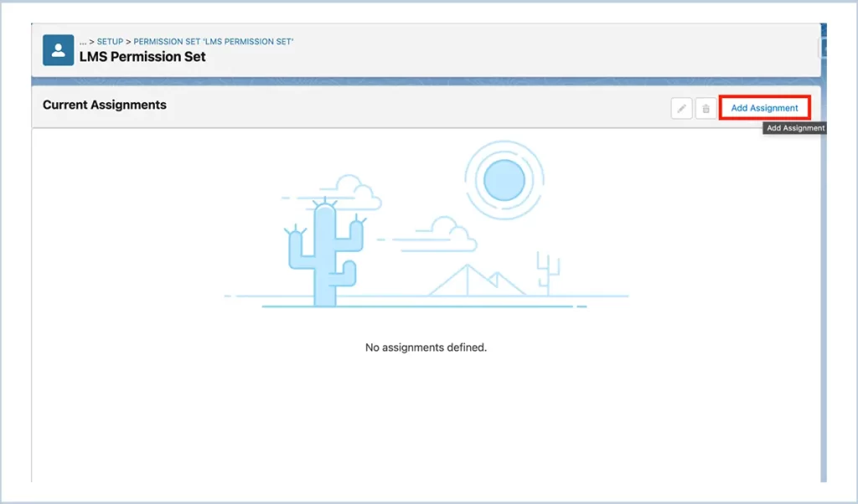Click the 'No assignments defined.' message
The width and height of the screenshot is (858, 504).
[426, 347]
